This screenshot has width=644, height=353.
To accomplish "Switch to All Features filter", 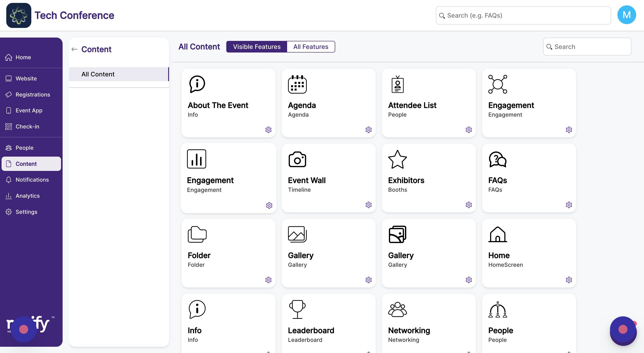I will tap(311, 47).
